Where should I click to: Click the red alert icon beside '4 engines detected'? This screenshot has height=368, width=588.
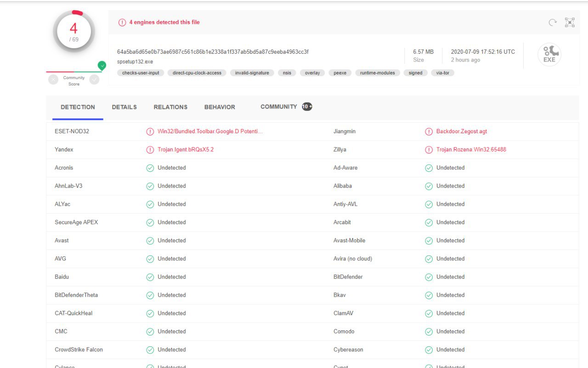(122, 23)
